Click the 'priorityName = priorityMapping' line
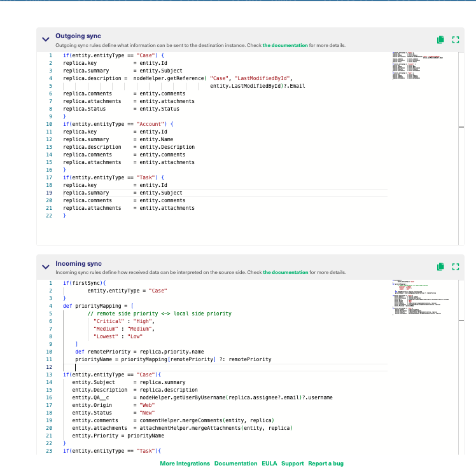 [x=173, y=359]
